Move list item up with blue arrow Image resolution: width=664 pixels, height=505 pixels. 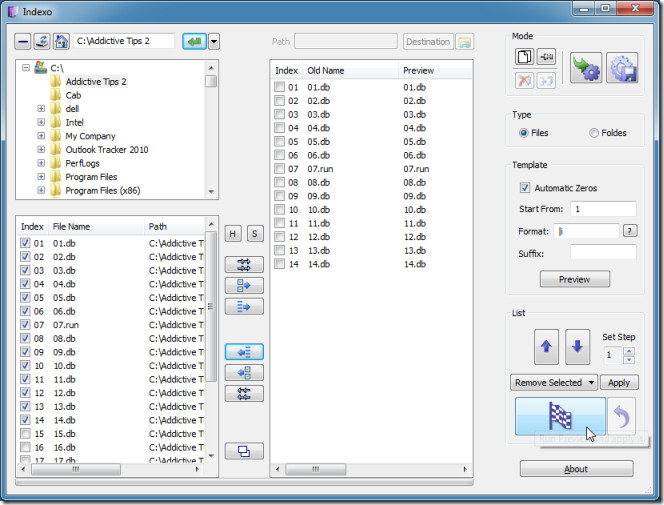[x=544, y=347]
